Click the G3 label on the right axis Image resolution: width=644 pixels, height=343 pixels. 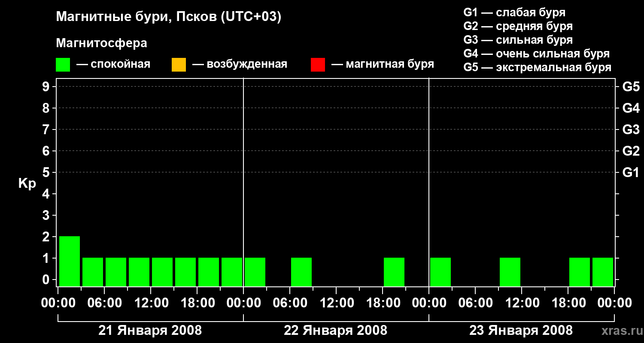pos(631,129)
